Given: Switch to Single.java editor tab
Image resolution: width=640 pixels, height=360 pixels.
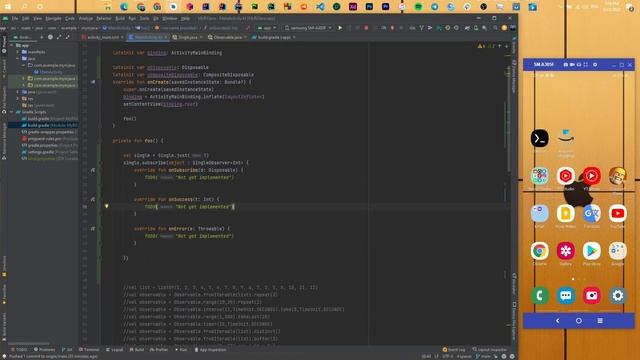Looking at the screenshot, I should [187, 37].
